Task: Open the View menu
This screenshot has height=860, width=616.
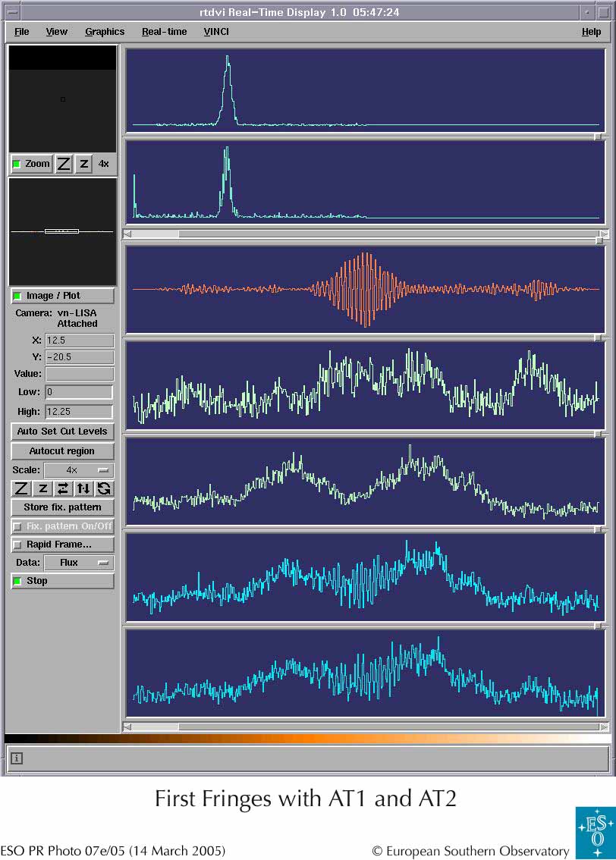Action: (56, 32)
